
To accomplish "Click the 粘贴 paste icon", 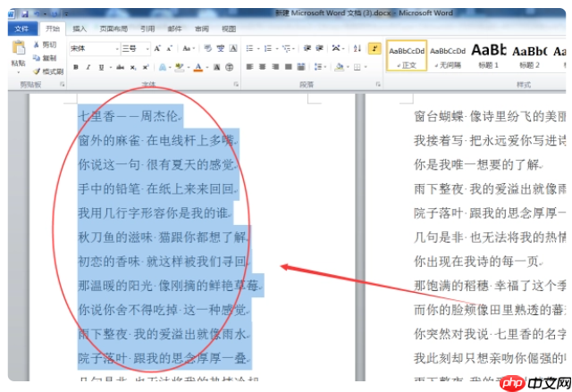I will tap(19, 48).
